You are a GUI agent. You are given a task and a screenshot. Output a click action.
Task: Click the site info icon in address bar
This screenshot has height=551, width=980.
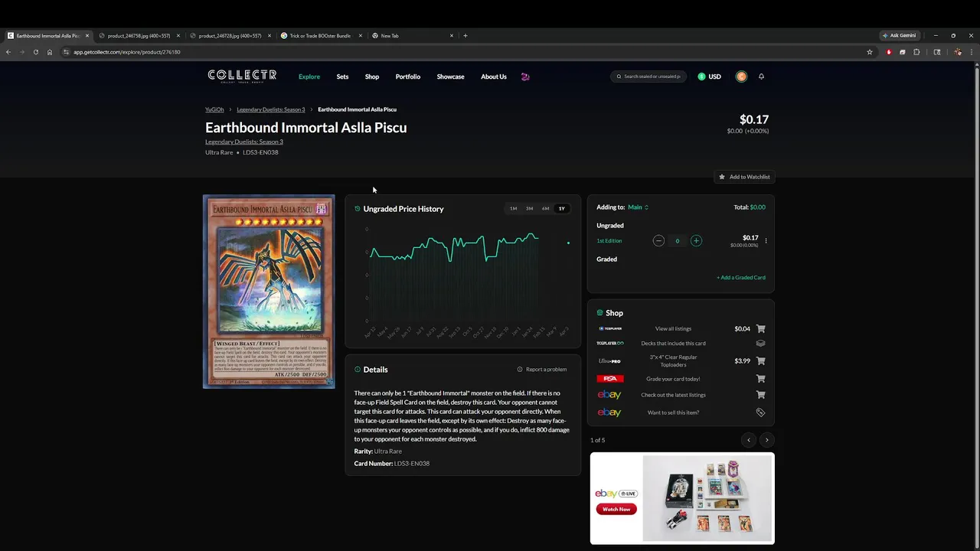point(67,52)
